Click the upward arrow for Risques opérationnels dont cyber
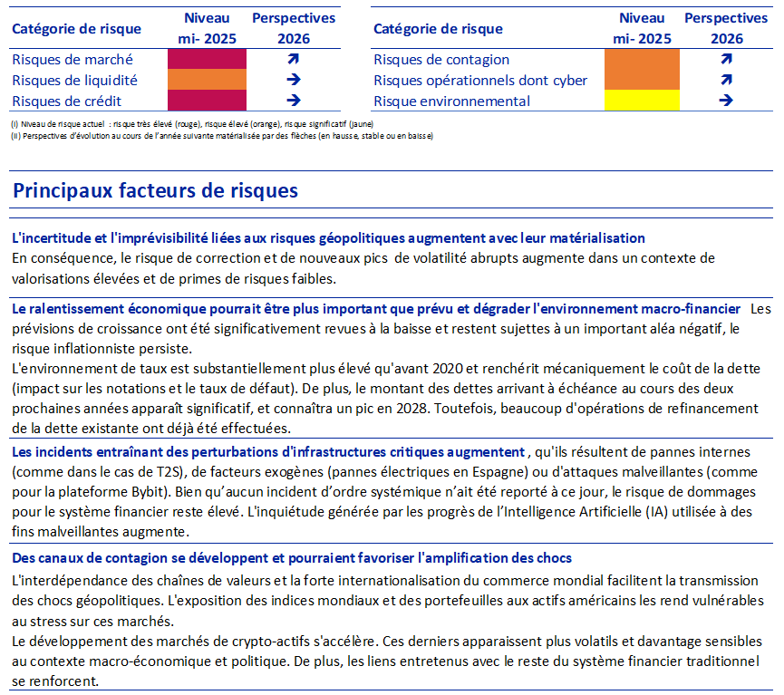Image resolution: width=784 pixels, height=695 pixels. [727, 80]
